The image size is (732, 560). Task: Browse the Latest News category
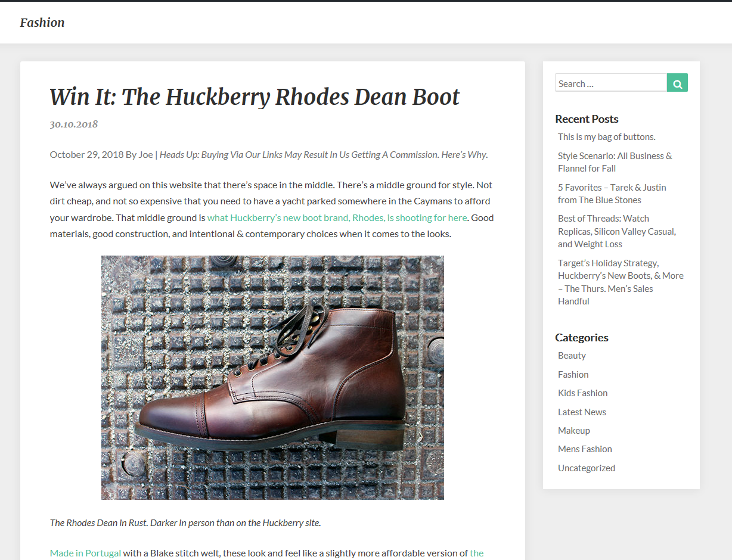[582, 412]
